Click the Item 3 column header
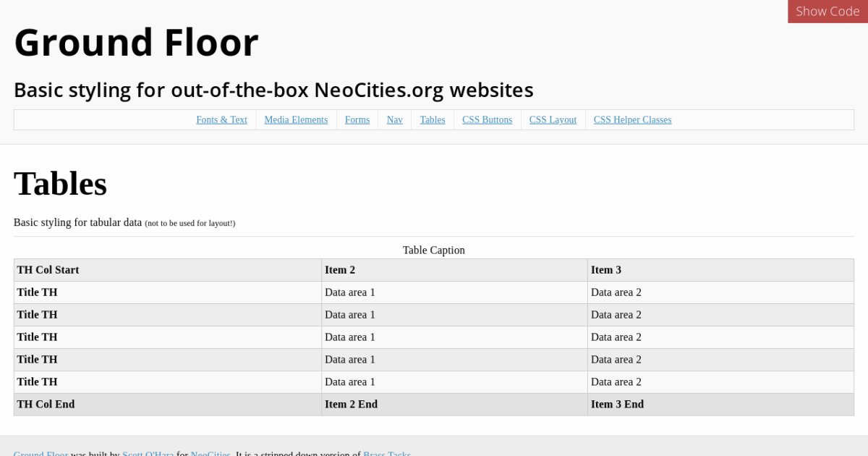This screenshot has width=868, height=456. tap(606, 270)
